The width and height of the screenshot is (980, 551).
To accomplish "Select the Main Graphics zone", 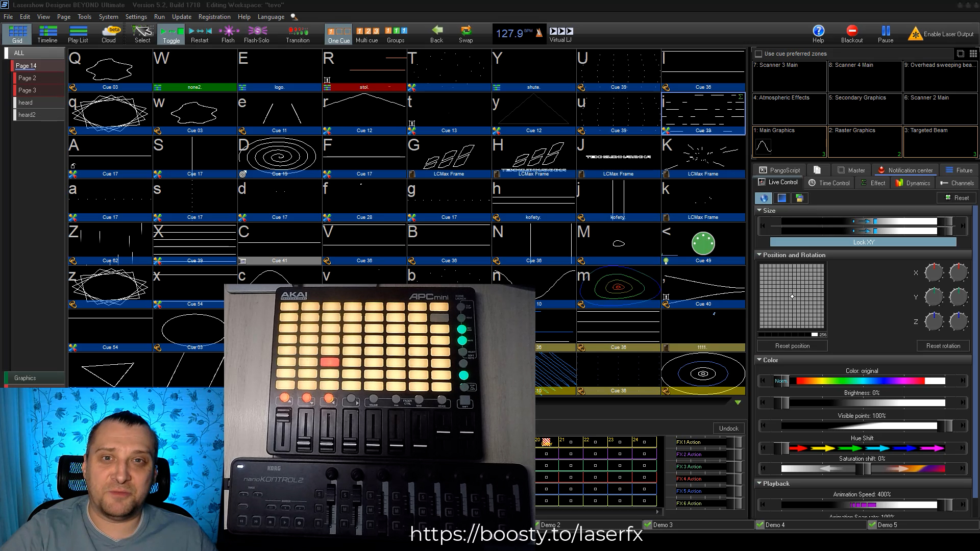I will (x=789, y=142).
